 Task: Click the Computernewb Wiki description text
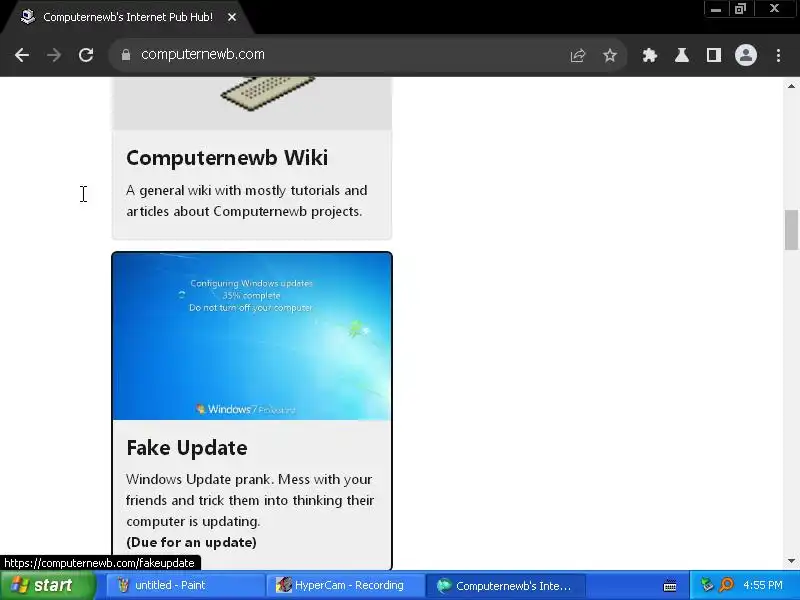click(246, 201)
